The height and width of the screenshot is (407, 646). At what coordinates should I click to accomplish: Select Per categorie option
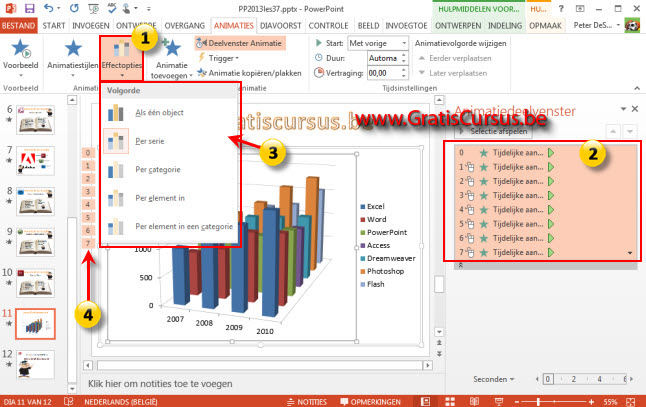(x=170, y=169)
